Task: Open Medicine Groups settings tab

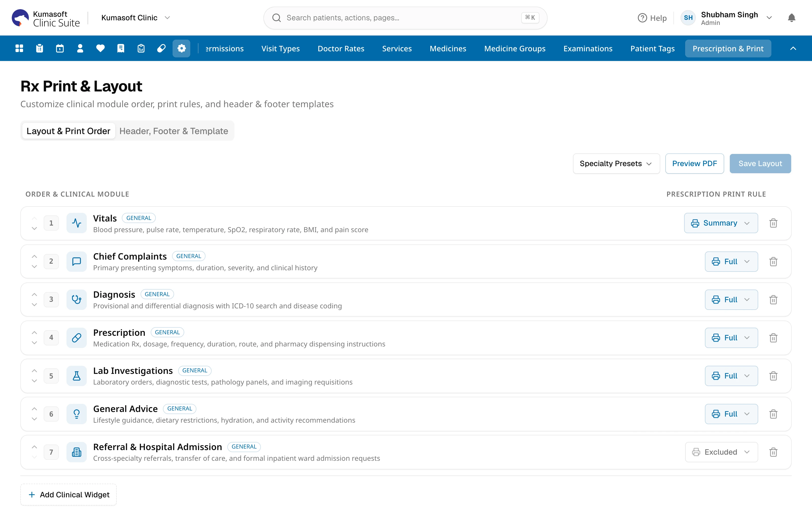Action: pos(515,48)
